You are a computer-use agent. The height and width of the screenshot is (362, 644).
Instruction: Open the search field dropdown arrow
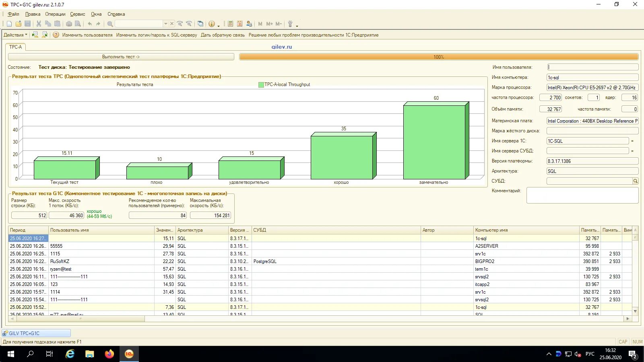(165, 24)
